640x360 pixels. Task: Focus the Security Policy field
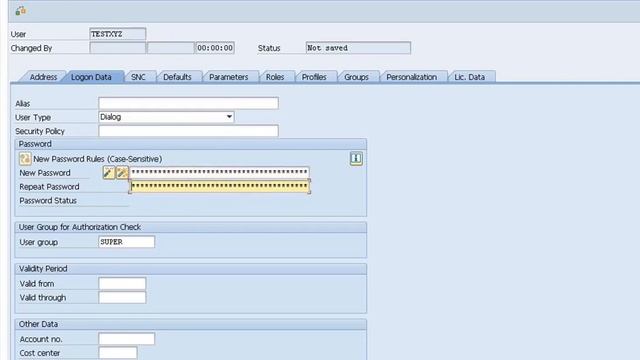[x=189, y=131]
